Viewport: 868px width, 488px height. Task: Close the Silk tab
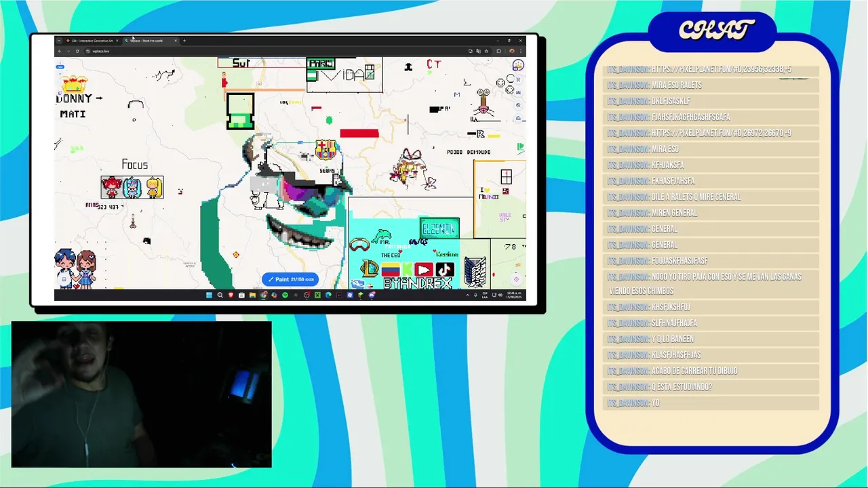(x=117, y=41)
